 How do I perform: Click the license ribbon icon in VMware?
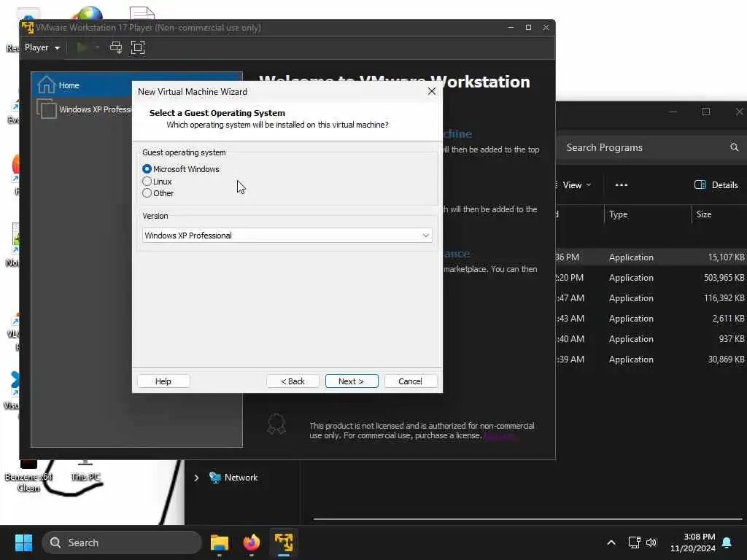point(276,424)
